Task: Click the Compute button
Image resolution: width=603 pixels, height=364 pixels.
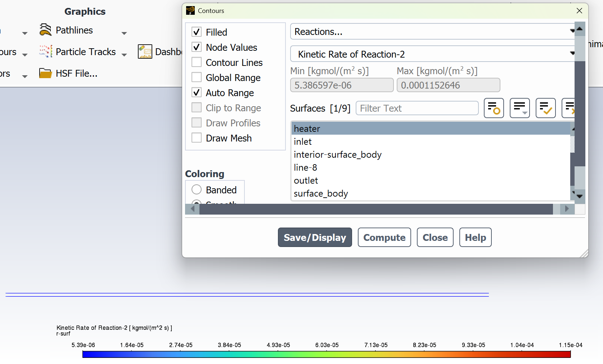Action: [384, 238]
